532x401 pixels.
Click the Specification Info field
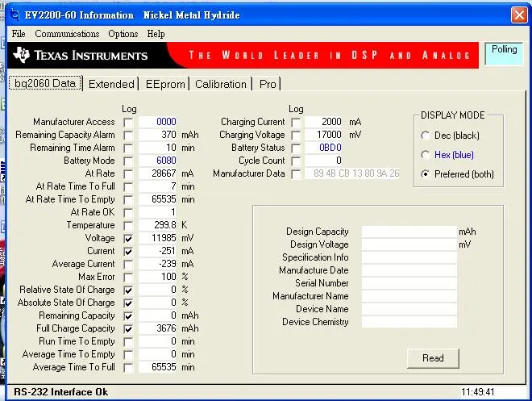tap(409, 257)
